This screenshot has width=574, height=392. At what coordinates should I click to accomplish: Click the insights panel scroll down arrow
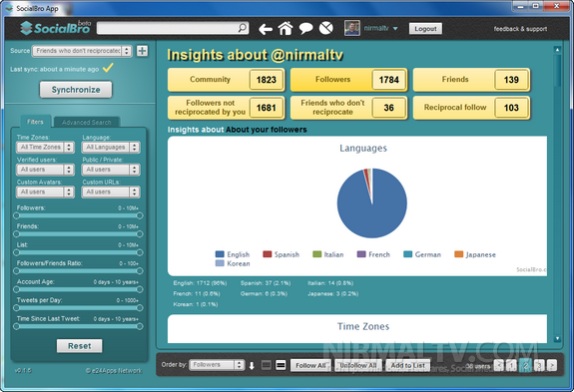pyautogui.click(x=557, y=338)
